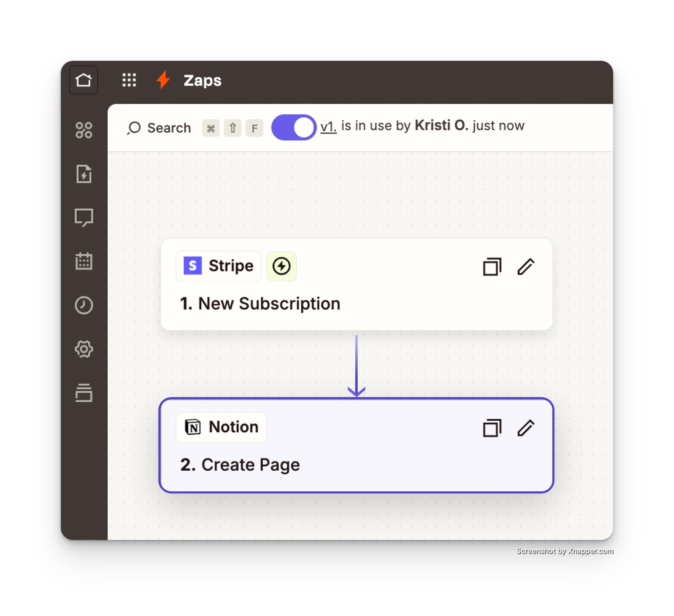Click the trigger lightning badge next to Stripe
This screenshot has width=674, height=616.
pos(281,266)
